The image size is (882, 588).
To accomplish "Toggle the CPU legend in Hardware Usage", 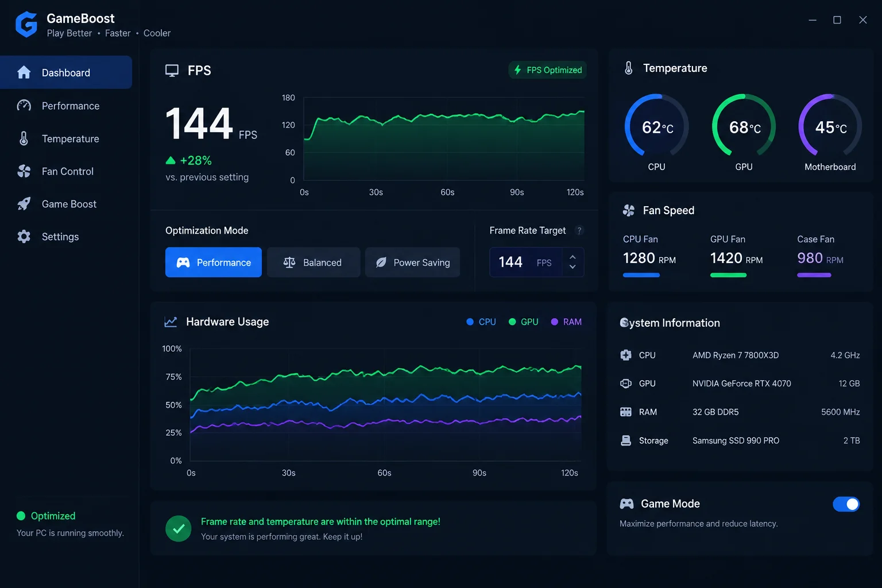I will [x=481, y=322].
